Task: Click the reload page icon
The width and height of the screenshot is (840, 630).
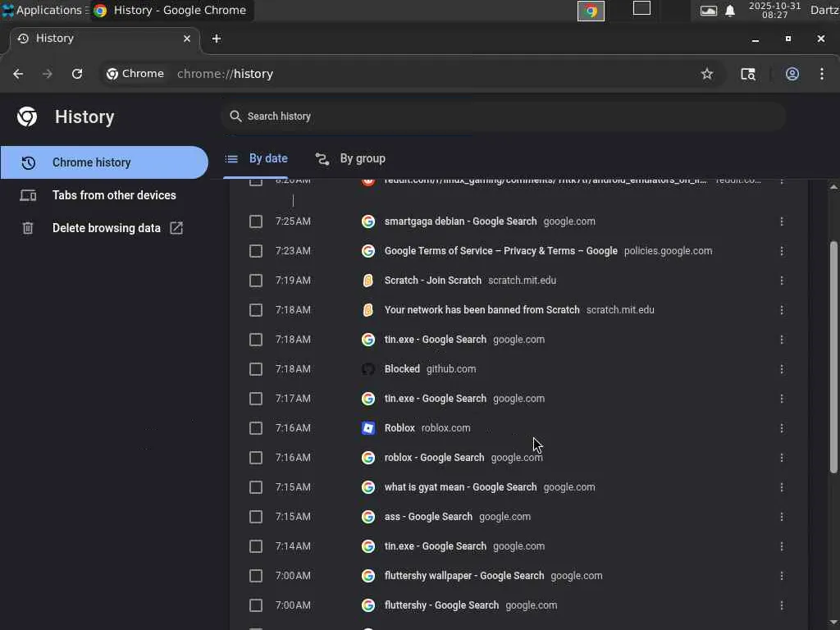Action: pos(77,74)
